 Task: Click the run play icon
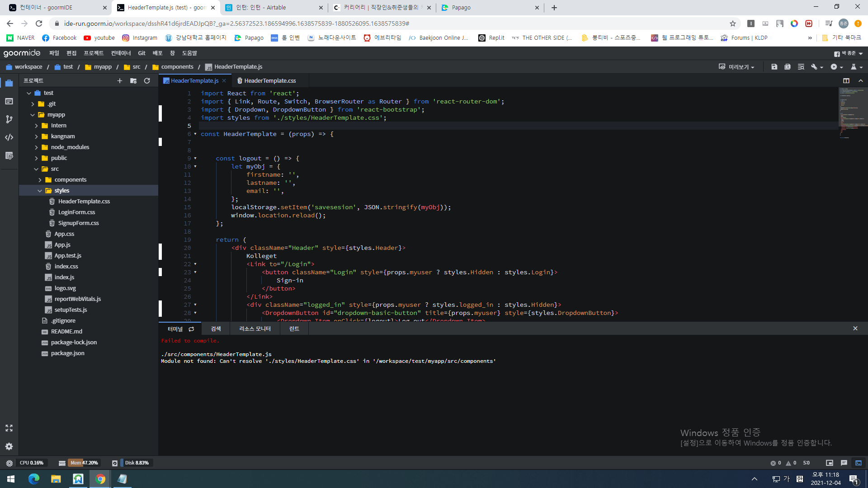pyautogui.click(x=834, y=67)
